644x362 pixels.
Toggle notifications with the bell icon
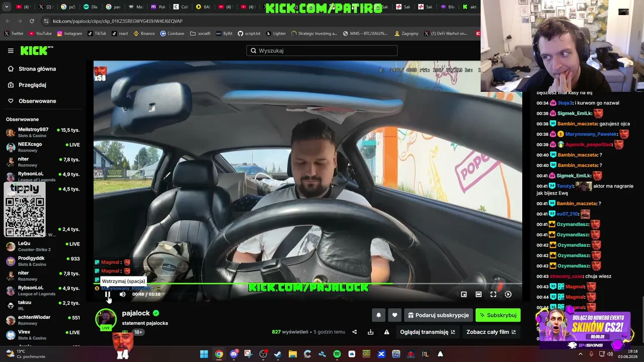pyautogui.click(x=379, y=315)
